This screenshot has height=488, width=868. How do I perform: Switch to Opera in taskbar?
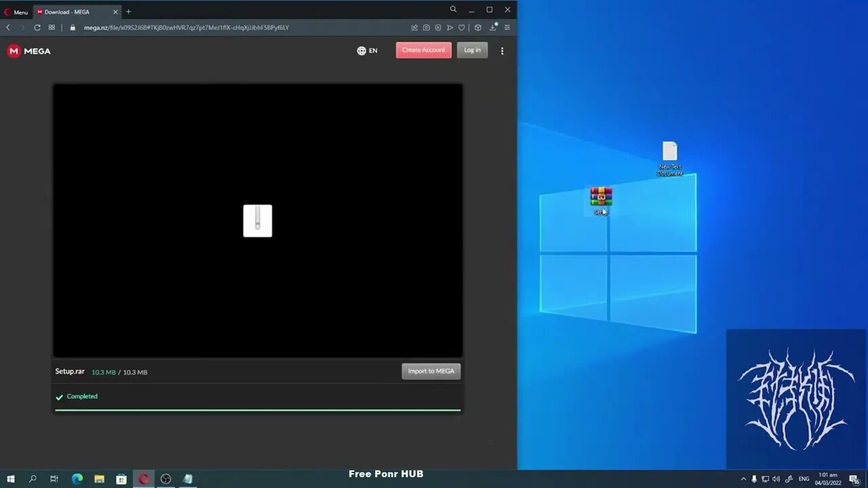pyautogui.click(x=144, y=479)
